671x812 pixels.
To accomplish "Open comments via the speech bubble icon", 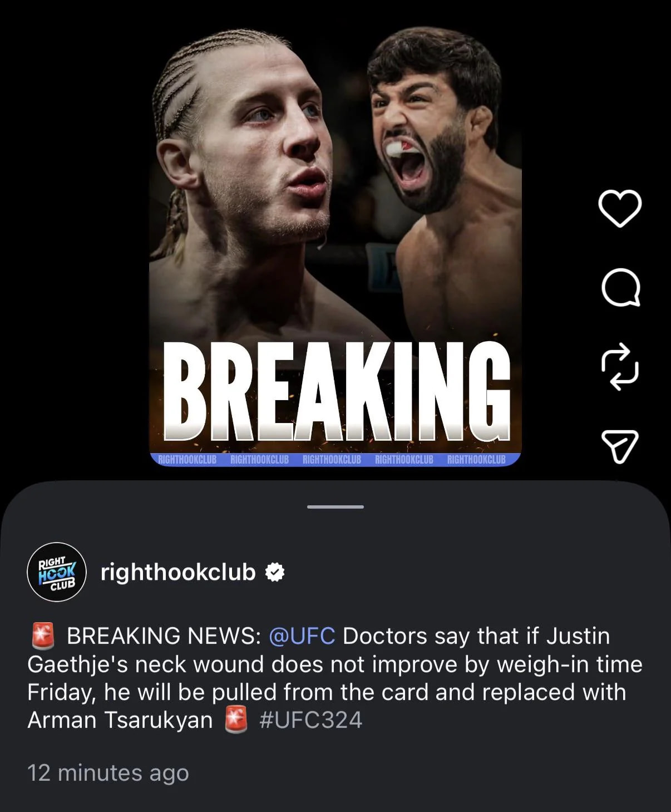I will click(620, 288).
